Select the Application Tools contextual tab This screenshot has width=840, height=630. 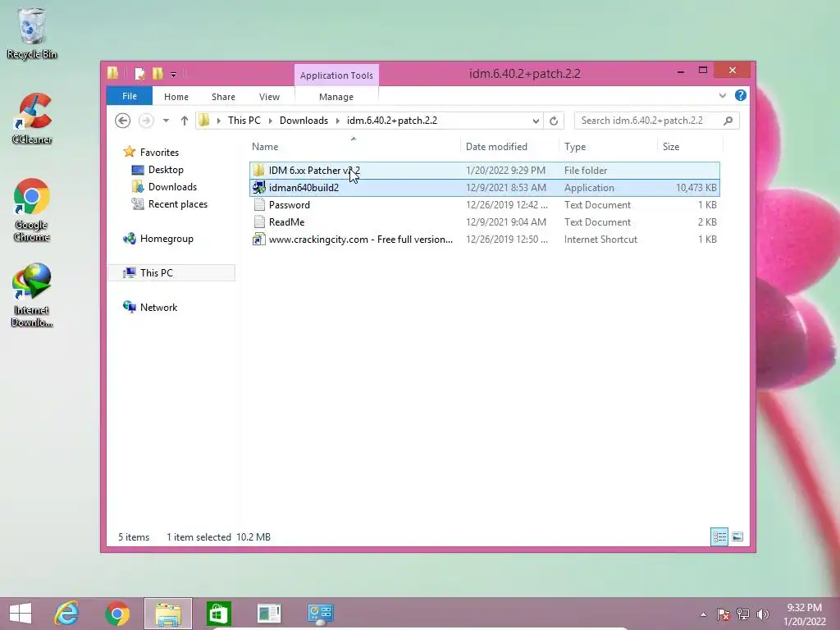pos(336,75)
